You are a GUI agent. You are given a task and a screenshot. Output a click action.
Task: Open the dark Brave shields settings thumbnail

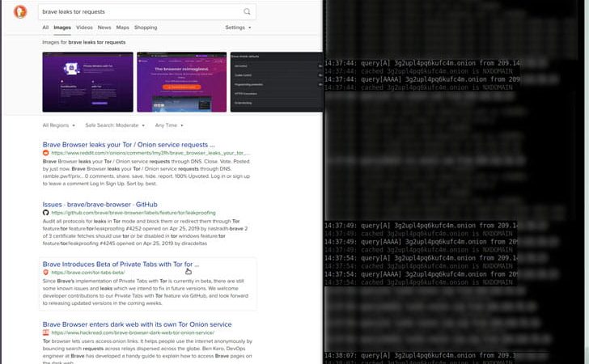tap(277, 82)
